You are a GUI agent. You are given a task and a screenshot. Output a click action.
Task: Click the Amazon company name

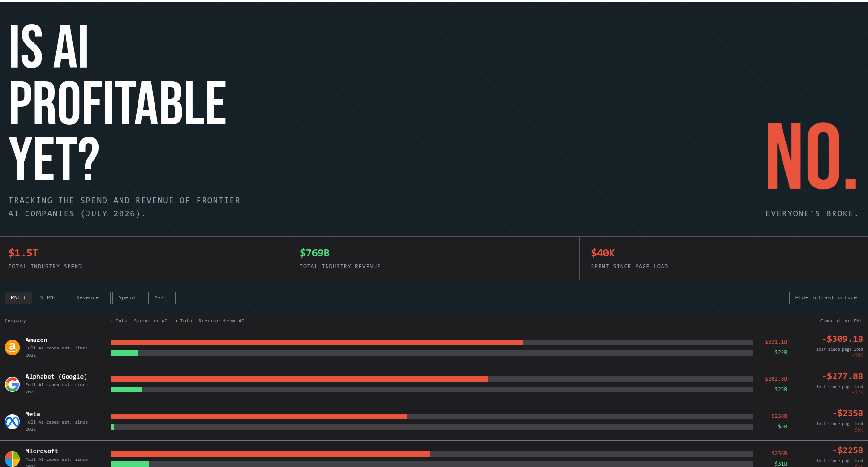click(x=36, y=340)
